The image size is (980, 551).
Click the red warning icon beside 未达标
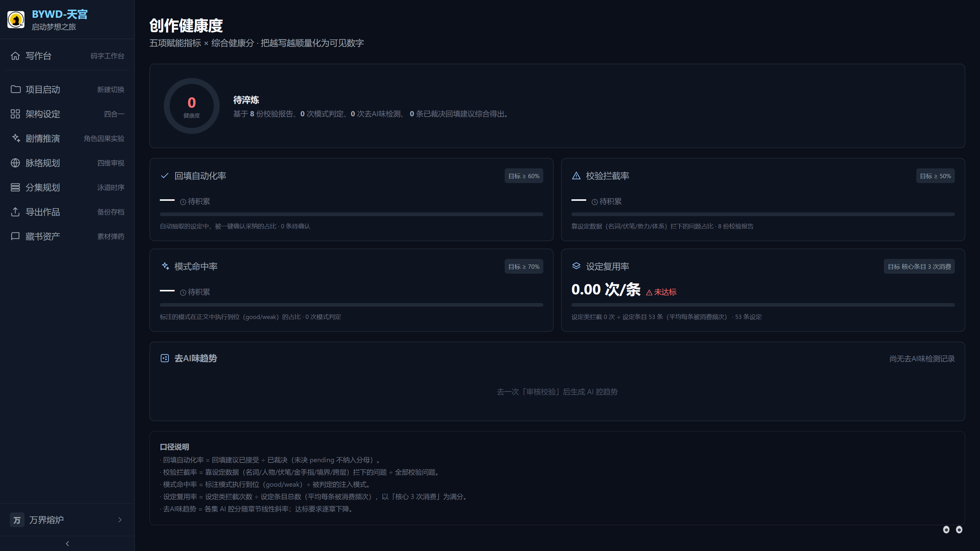coord(649,292)
